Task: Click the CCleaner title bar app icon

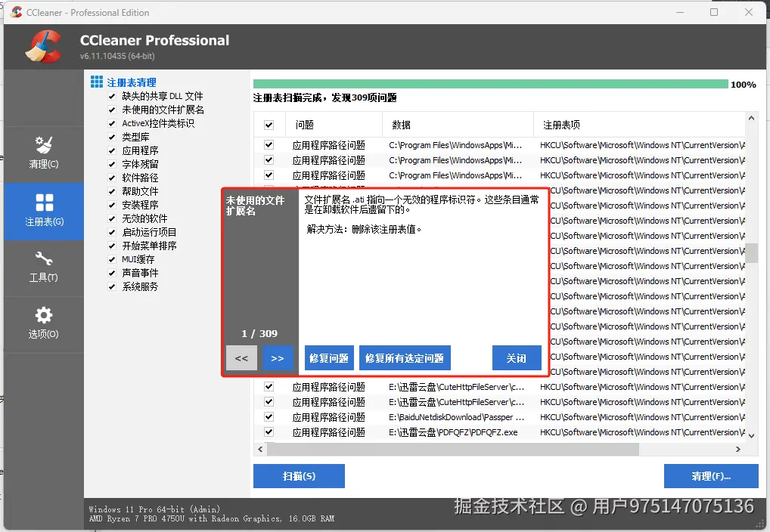Action: [16, 12]
